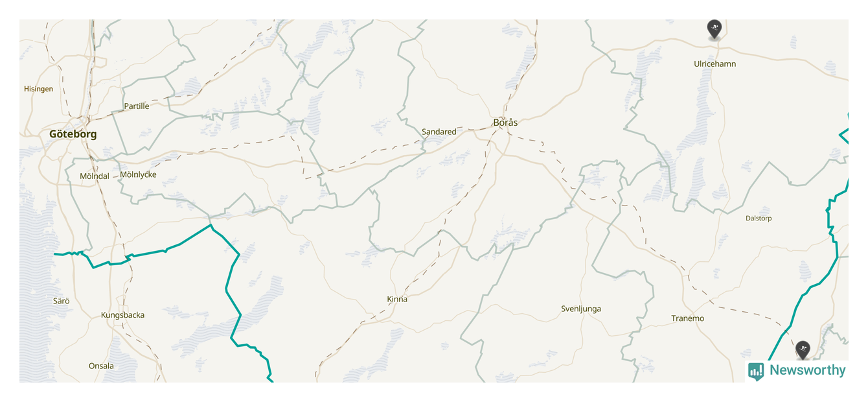Click the Sandared label near Borås
The height and width of the screenshot is (402, 868).
[439, 132]
